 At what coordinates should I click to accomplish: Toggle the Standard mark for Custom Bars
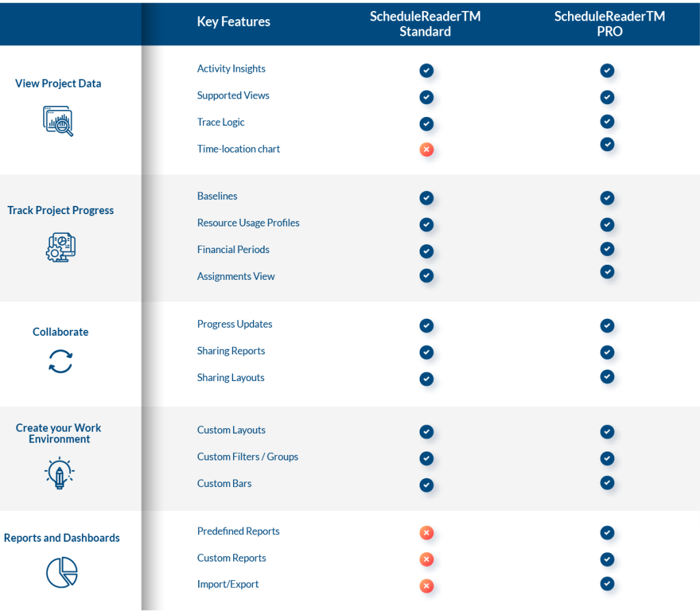(427, 485)
